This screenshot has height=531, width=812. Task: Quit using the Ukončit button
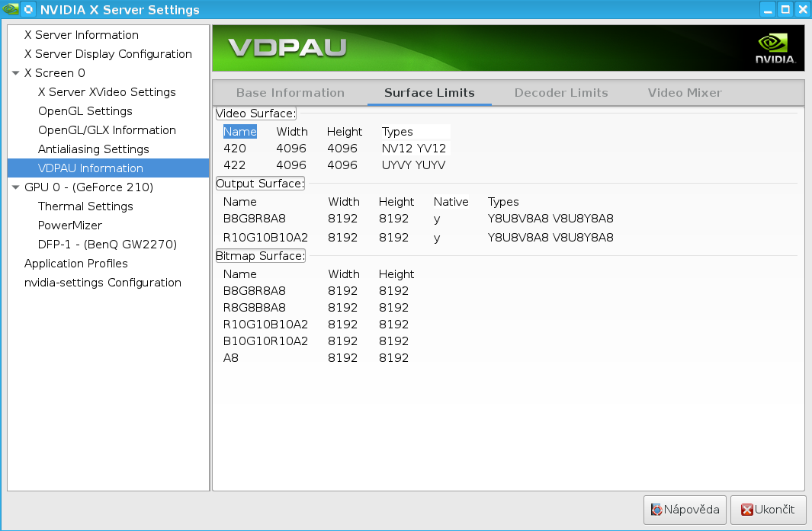click(x=769, y=510)
